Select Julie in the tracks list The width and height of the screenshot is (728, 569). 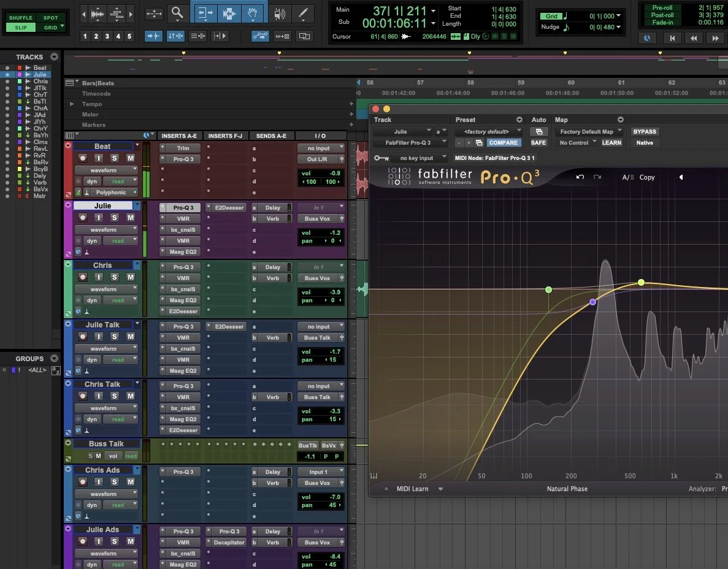(x=39, y=74)
